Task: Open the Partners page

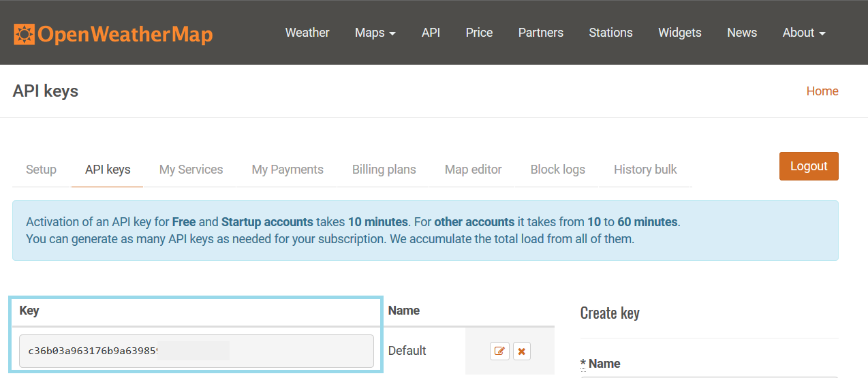Action: click(x=541, y=33)
